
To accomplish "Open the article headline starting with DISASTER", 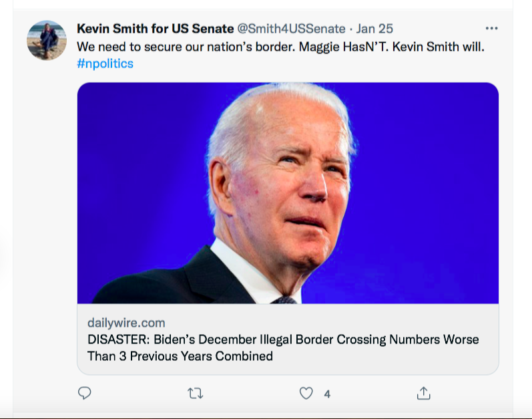I will [283, 339].
